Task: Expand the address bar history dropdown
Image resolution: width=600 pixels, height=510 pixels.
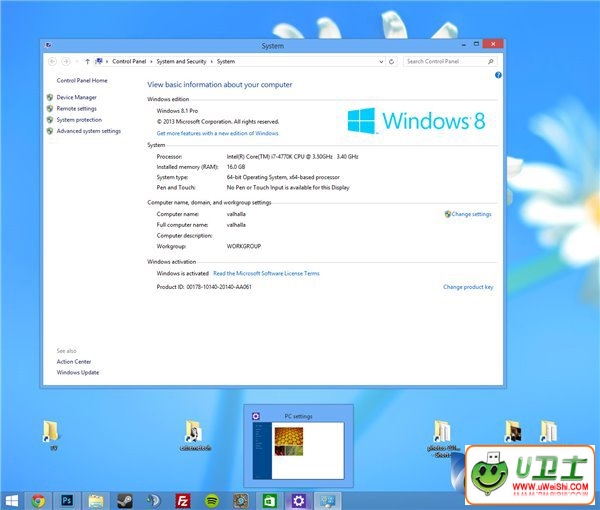Action: [x=381, y=61]
